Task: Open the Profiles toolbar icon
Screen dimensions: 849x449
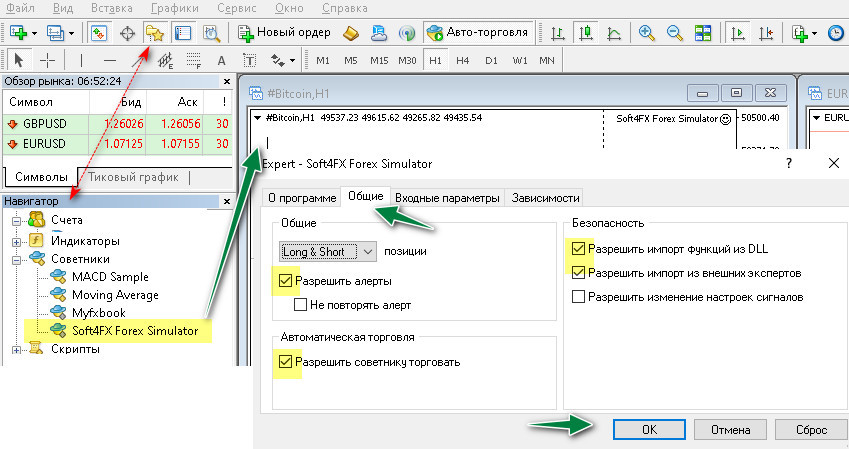Action: (x=55, y=33)
